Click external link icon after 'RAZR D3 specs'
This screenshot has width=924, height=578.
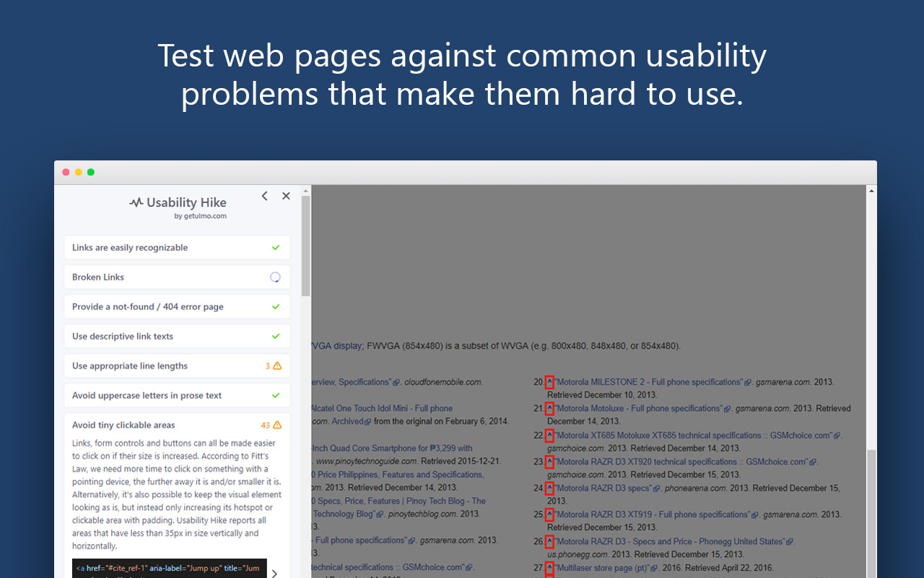[657, 488]
